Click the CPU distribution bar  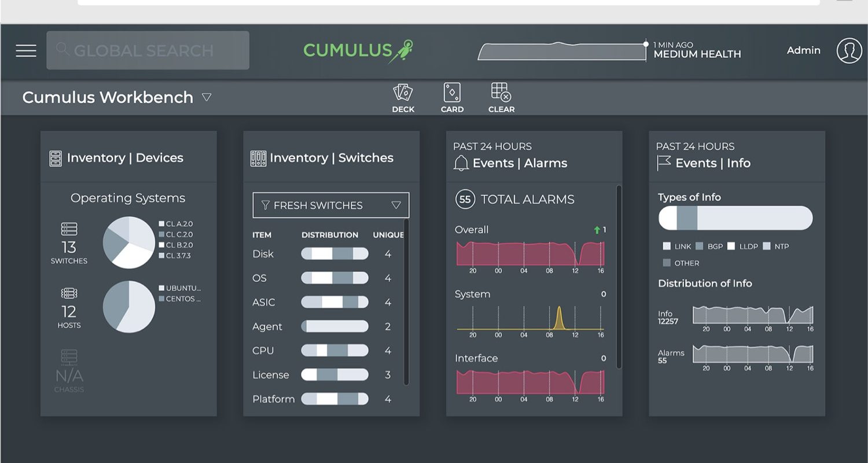point(335,350)
